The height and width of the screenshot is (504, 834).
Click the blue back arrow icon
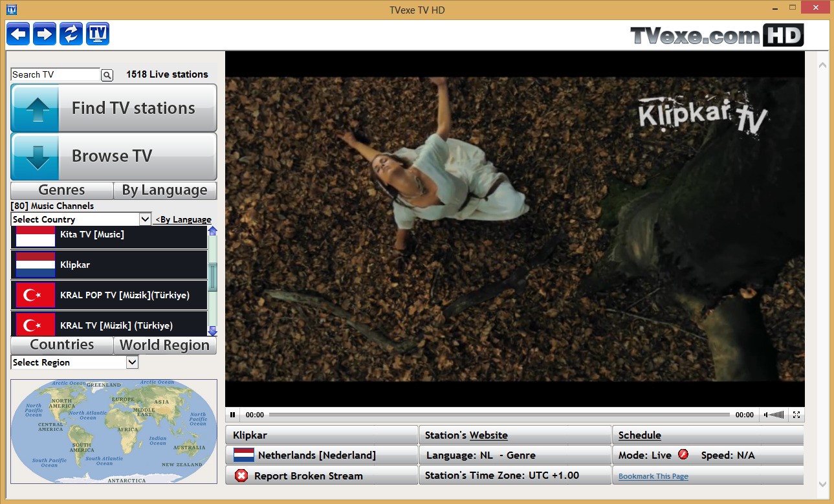[x=18, y=34]
